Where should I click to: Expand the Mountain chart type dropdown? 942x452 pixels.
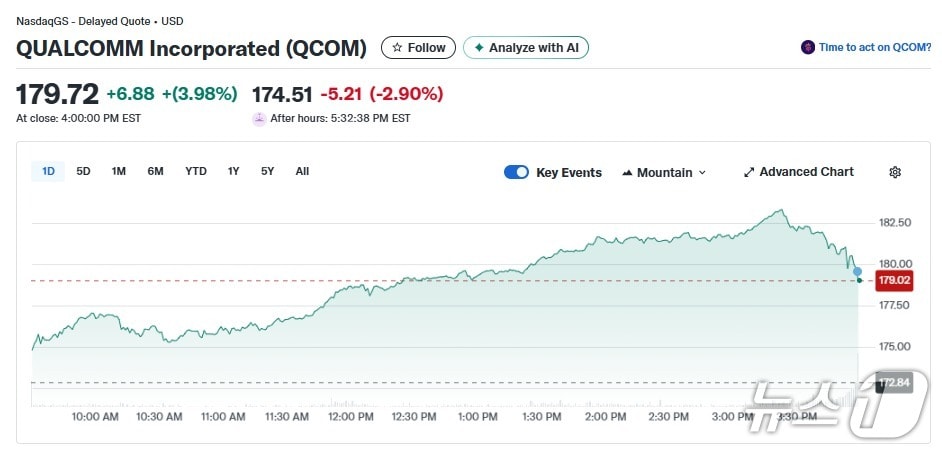coord(702,173)
